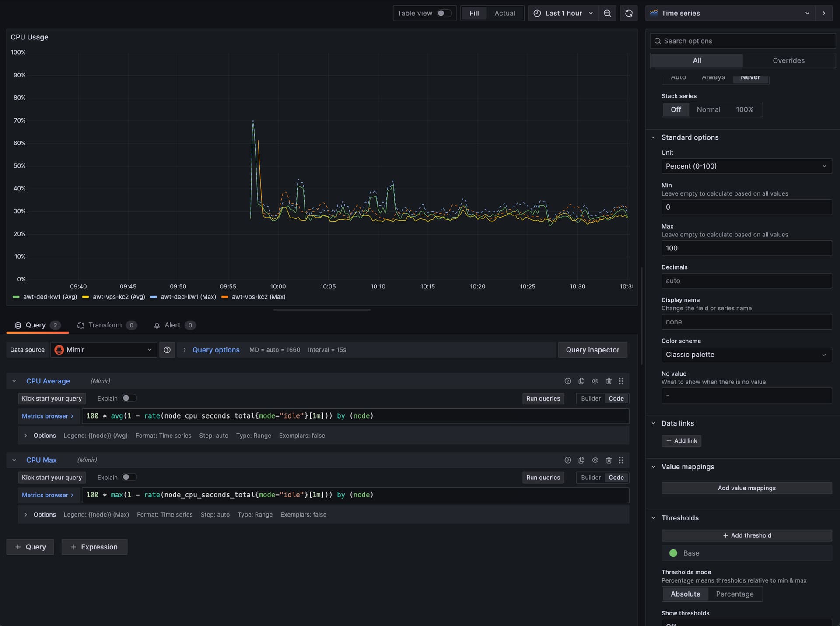Image resolution: width=840 pixels, height=626 pixels.
Task: Open the Color scheme dropdown
Action: coord(746,355)
